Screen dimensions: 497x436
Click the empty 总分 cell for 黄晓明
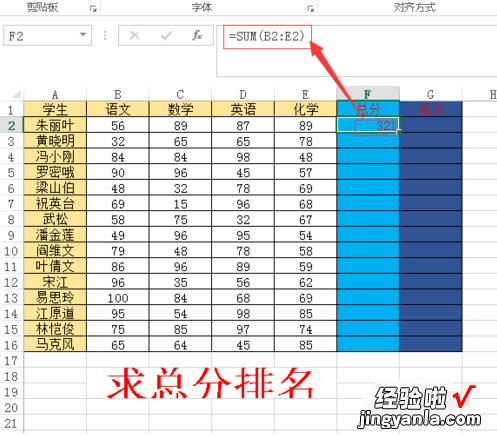[368, 141]
